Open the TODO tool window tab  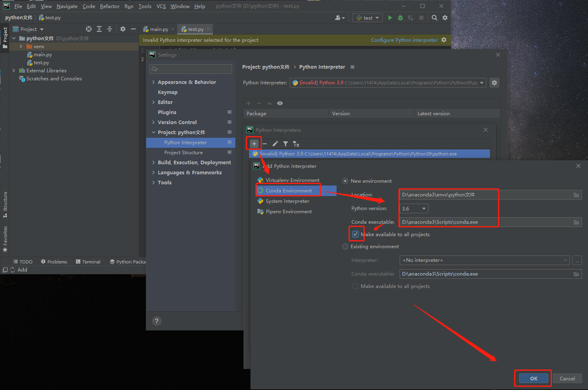point(23,261)
